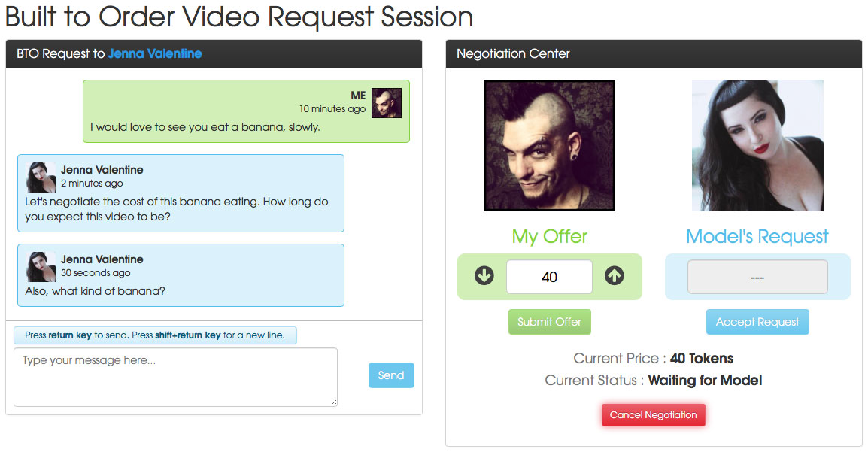This screenshot has height=452, width=868.
Task: Open the large My Offer profile photo
Action: [549, 145]
